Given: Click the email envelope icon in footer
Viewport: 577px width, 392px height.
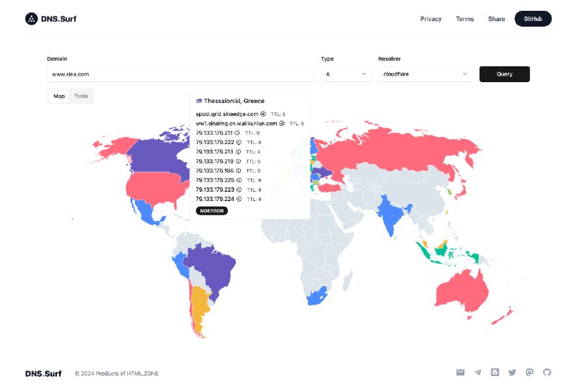Looking at the screenshot, I should pyautogui.click(x=460, y=373).
